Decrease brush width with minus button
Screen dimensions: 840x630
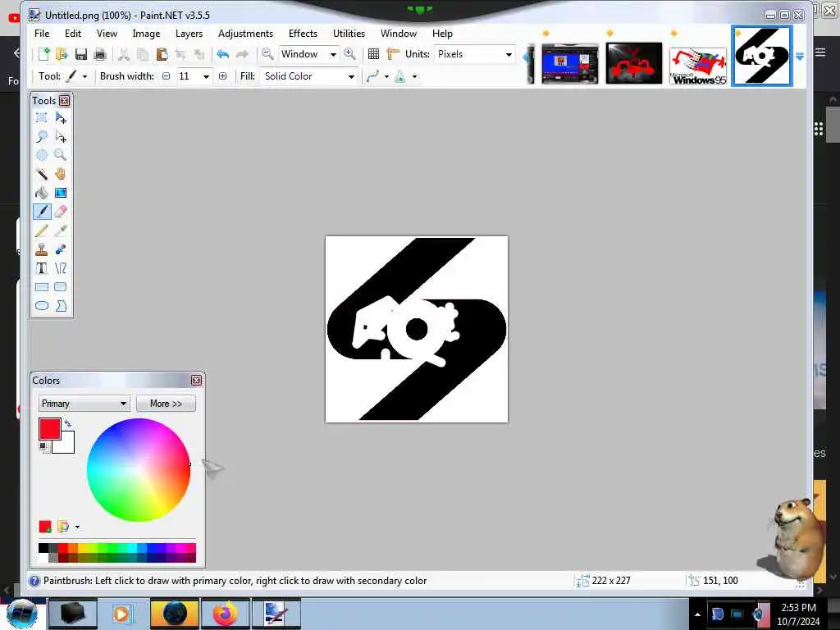coord(166,76)
